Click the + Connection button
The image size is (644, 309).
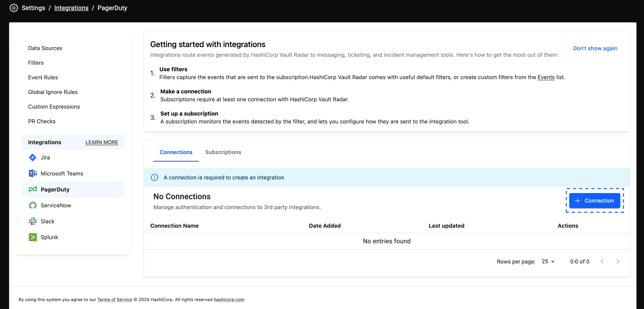point(594,201)
